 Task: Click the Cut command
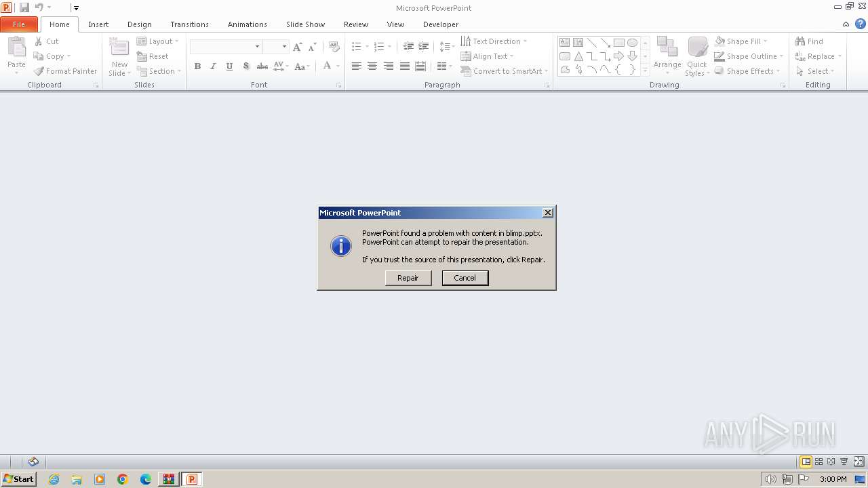pyautogui.click(x=47, y=41)
